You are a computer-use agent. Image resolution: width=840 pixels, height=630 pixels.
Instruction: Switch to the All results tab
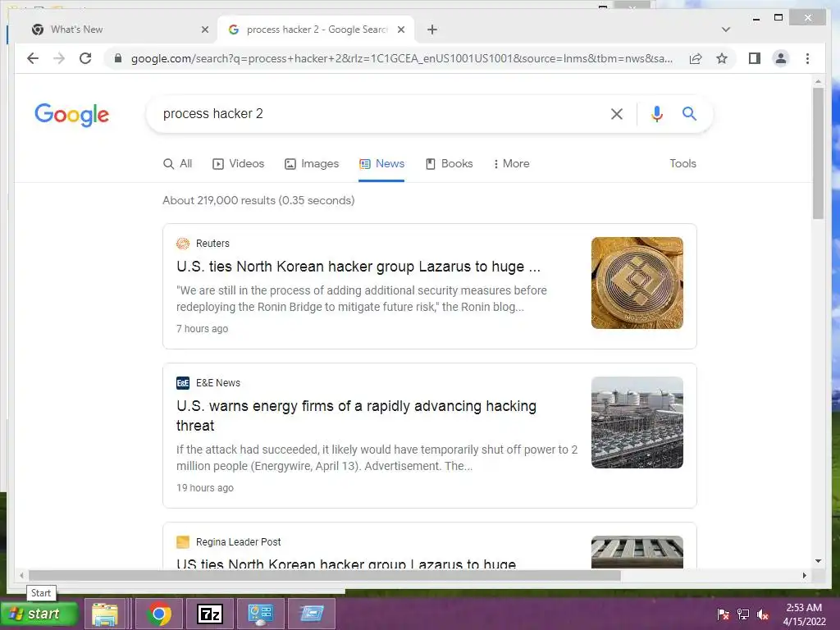(x=177, y=163)
